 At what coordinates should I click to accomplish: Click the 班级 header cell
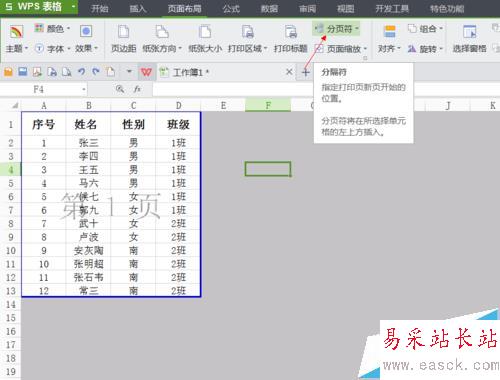coord(178,124)
